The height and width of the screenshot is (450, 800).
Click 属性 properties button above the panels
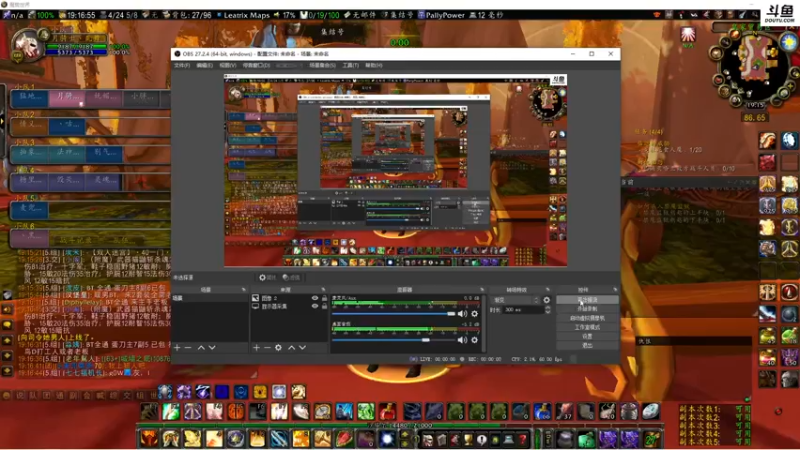tap(267, 278)
